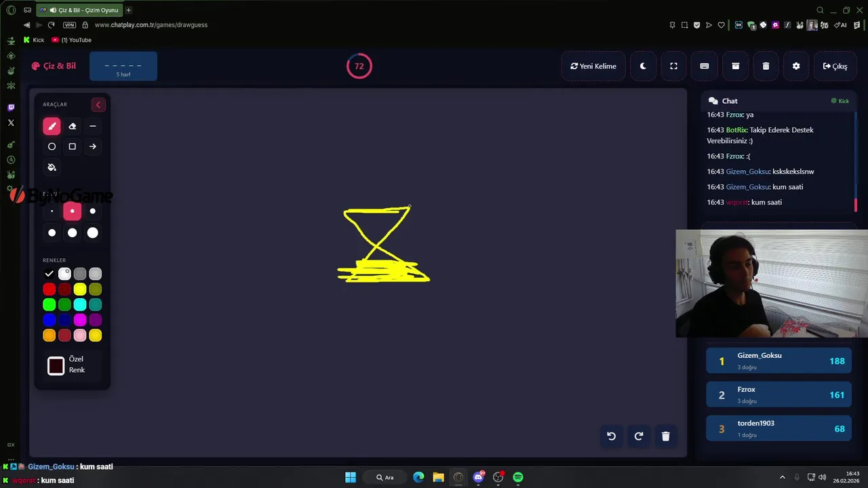The image size is (868, 488).
Task: Open Twitch in Opera sidebar
Action: point(11,108)
